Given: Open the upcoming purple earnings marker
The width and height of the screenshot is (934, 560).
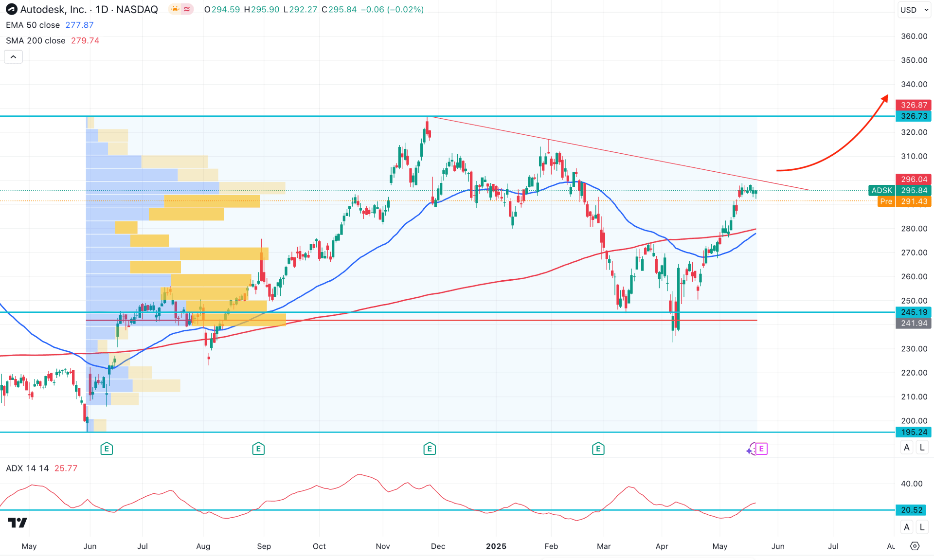Looking at the screenshot, I should click(x=761, y=449).
